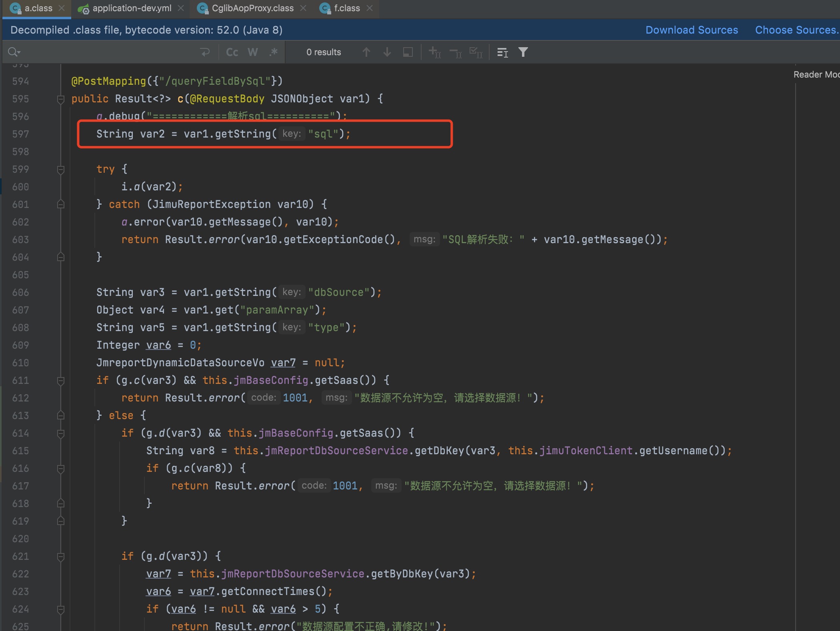Screen dimensions: 840x631
Task: Toggle Match Case (Cc) search option
Action: [232, 52]
